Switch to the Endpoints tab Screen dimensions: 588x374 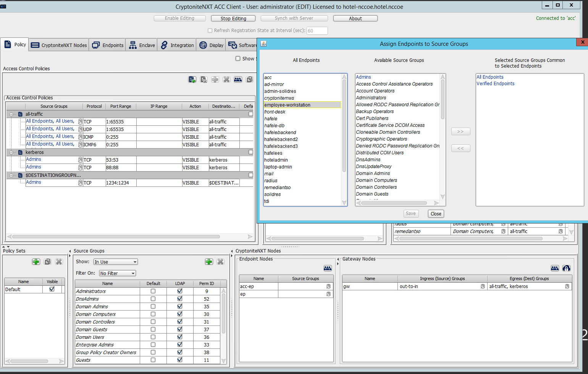108,45
